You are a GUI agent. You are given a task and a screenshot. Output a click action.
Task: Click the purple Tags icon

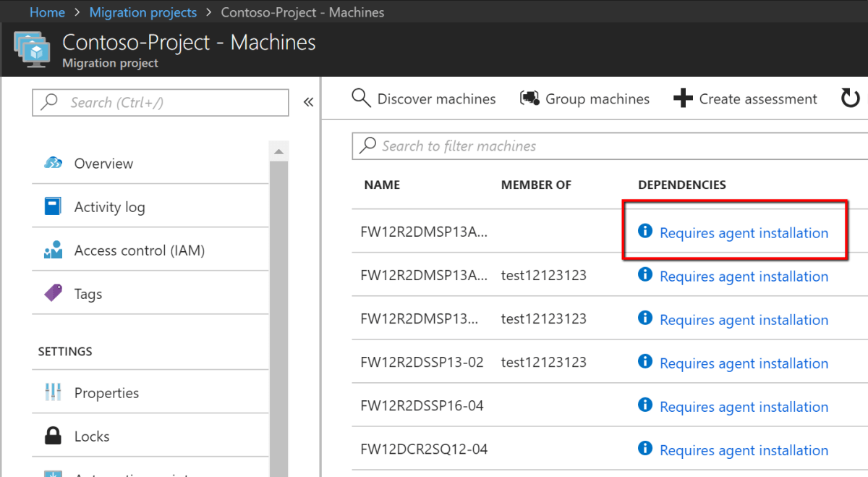[x=53, y=294]
